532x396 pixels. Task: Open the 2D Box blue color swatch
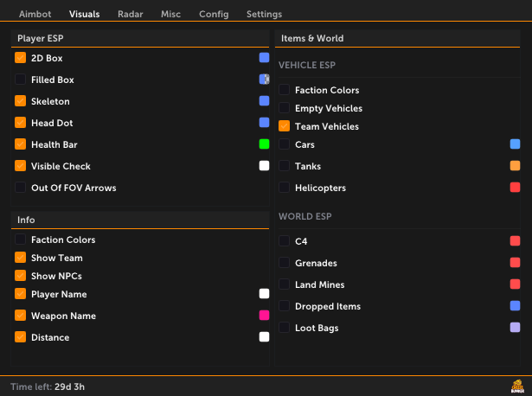pos(265,58)
